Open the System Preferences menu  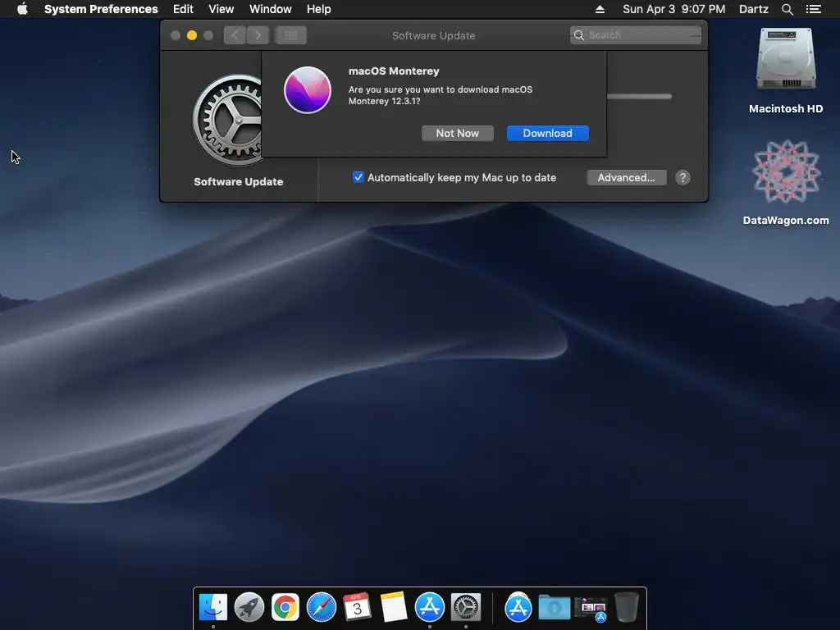coord(101,9)
